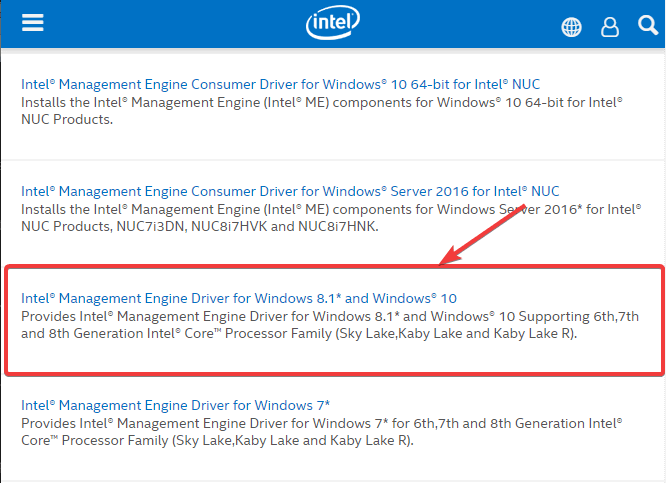Click blank space right of the Windows 10 64-bit title
666x483 pixels.
600,84
